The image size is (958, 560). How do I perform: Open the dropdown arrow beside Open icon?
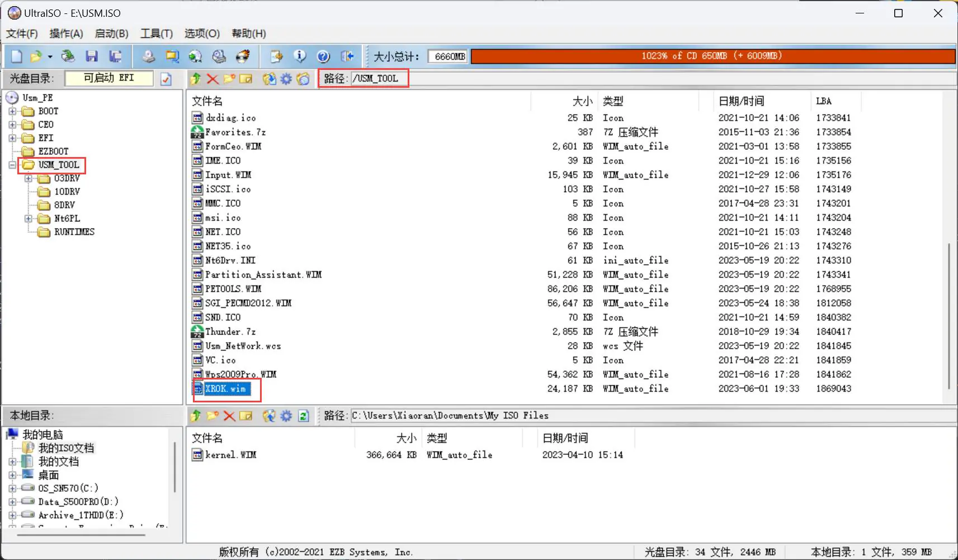click(x=50, y=56)
